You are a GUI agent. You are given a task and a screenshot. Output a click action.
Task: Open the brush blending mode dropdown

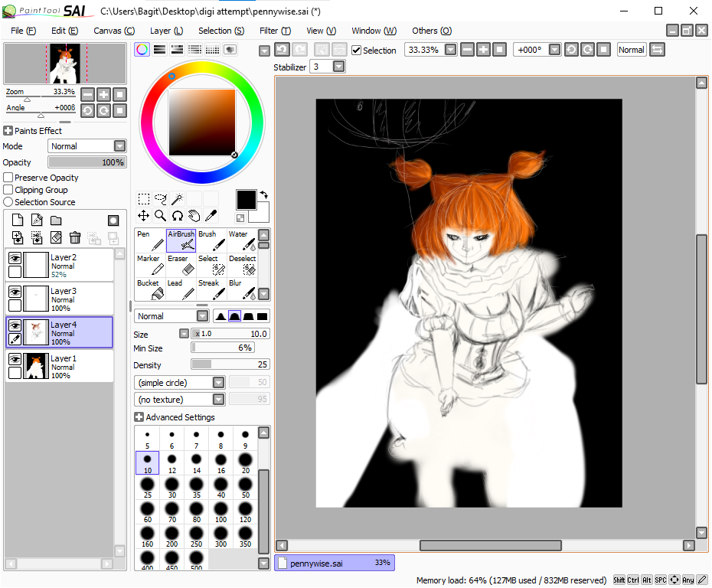pyautogui.click(x=203, y=316)
